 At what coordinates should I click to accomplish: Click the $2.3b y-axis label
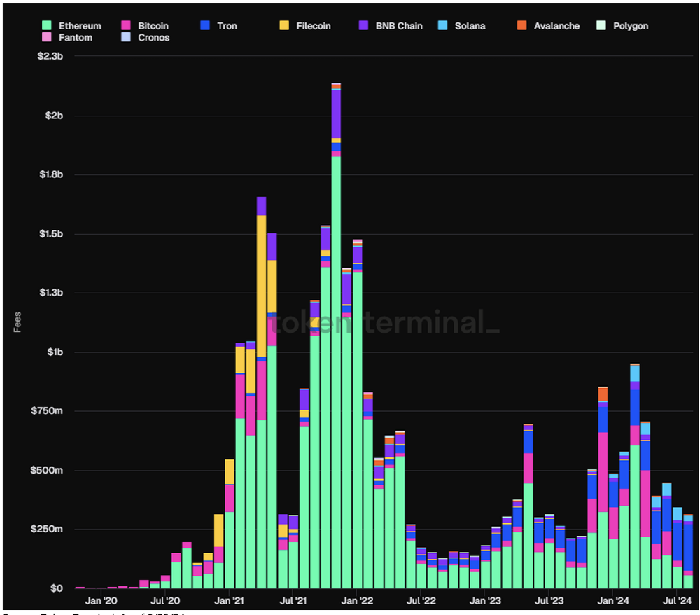pyautogui.click(x=50, y=56)
